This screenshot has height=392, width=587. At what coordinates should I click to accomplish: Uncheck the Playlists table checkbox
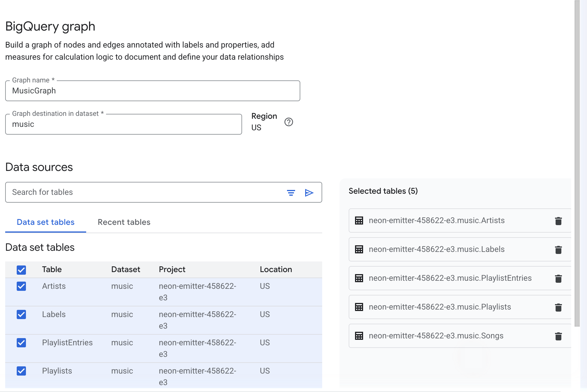click(x=21, y=371)
